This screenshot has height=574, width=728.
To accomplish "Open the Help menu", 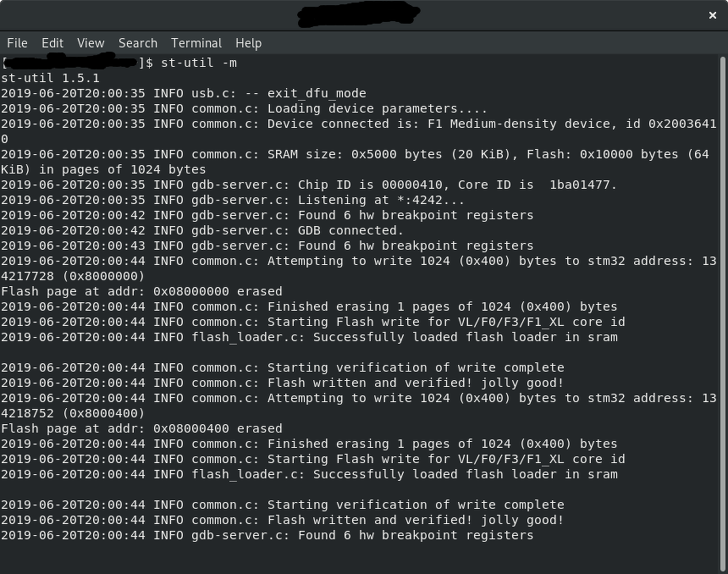I will tap(248, 43).
